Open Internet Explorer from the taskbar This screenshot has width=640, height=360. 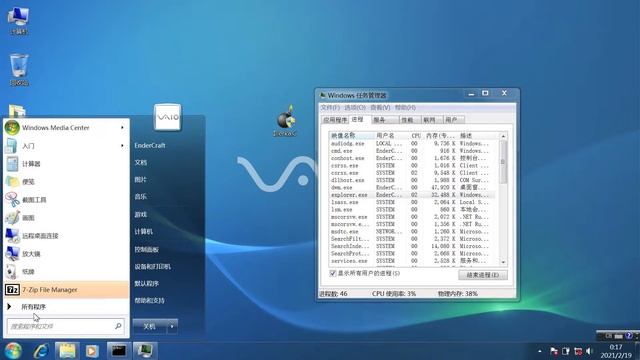tap(41, 351)
